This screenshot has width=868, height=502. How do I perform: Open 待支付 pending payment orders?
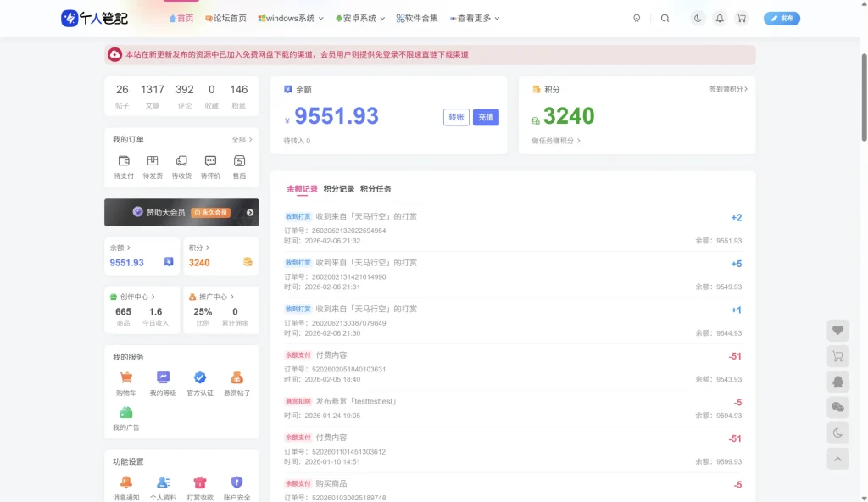point(124,165)
